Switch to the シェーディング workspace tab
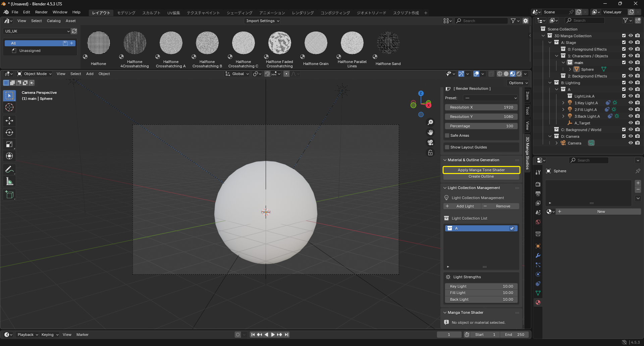The width and height of the screenshot is (644, 346). coord(239,13)
